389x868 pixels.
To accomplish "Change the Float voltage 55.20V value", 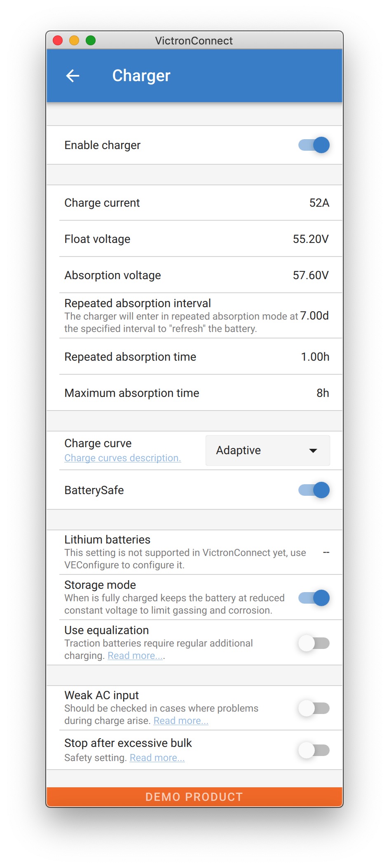I will coord(311,239).
